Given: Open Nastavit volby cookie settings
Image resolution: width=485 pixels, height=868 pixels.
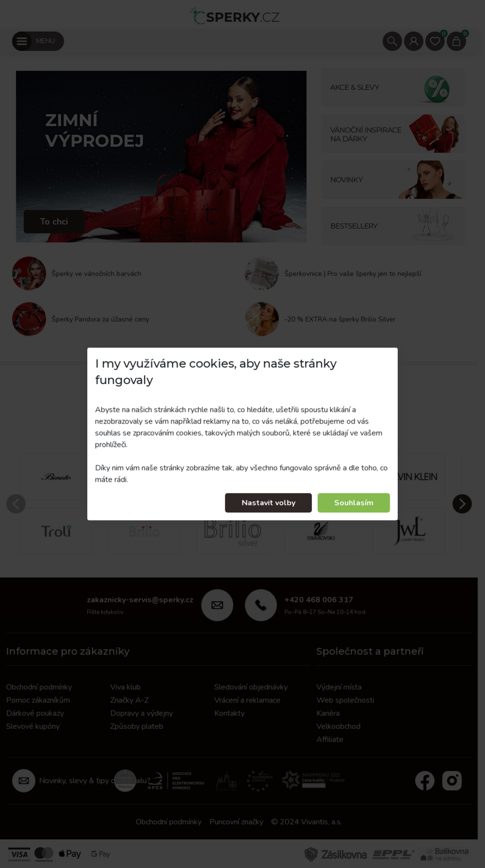Looking at the screenshot, I should coord(268,503).
